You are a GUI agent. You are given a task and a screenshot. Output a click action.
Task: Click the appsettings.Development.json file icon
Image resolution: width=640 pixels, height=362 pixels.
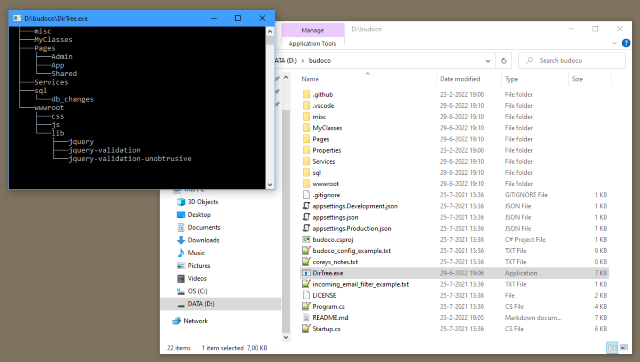[x=306, y=206]
